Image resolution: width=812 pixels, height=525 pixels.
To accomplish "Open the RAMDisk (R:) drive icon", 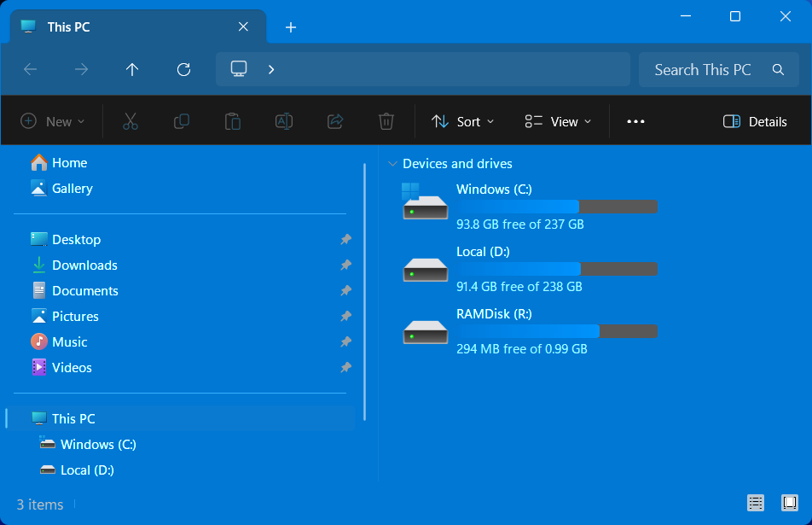I will (425, 332).
